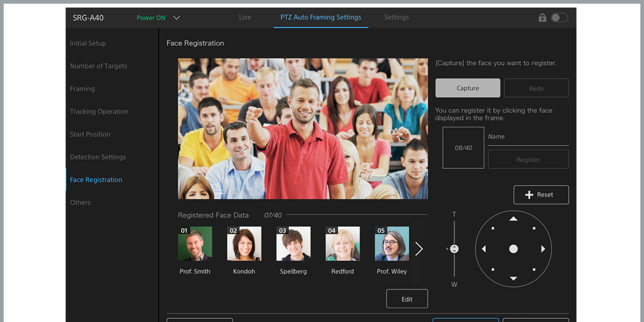Toggle the lock switch in the header
Viewport: 644px width, 322px height.
(x=559, y=18)
